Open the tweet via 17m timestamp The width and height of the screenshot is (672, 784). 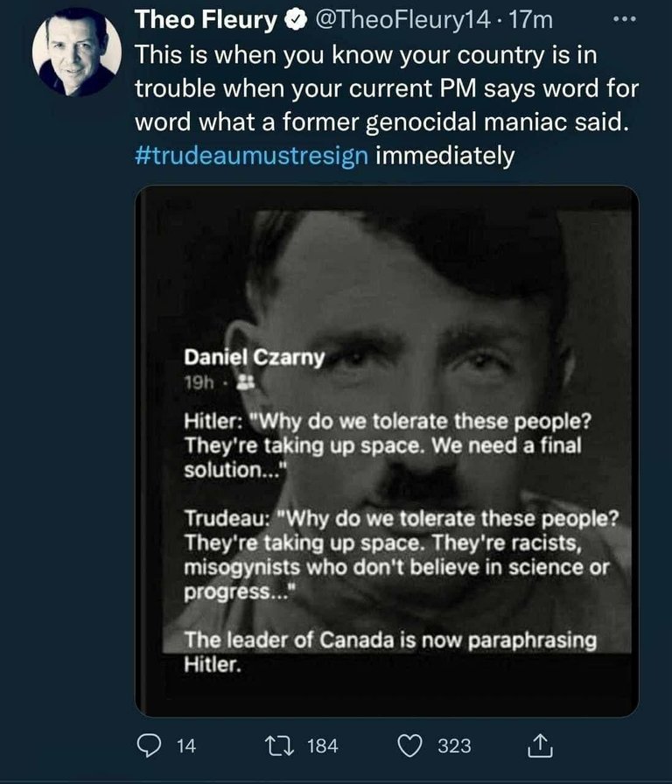[x=530, y=20]
